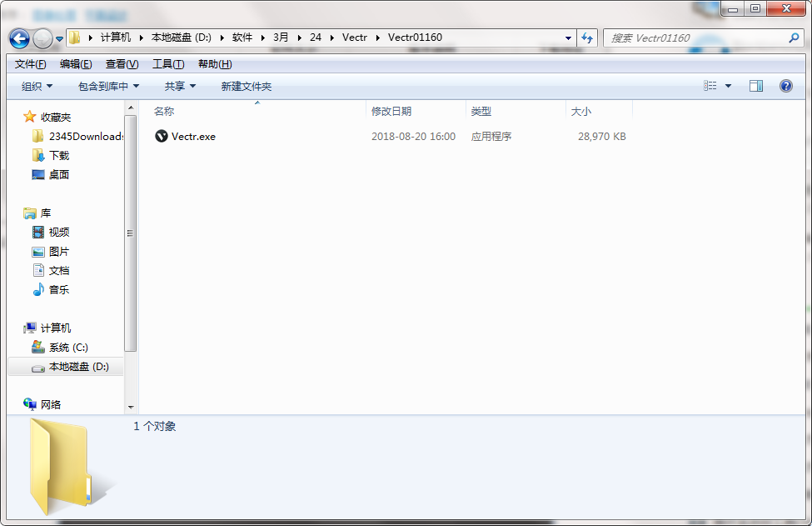Select 桌面 in favorites list
The height and width of the screenshot is (526, 812).
[58, 175]
